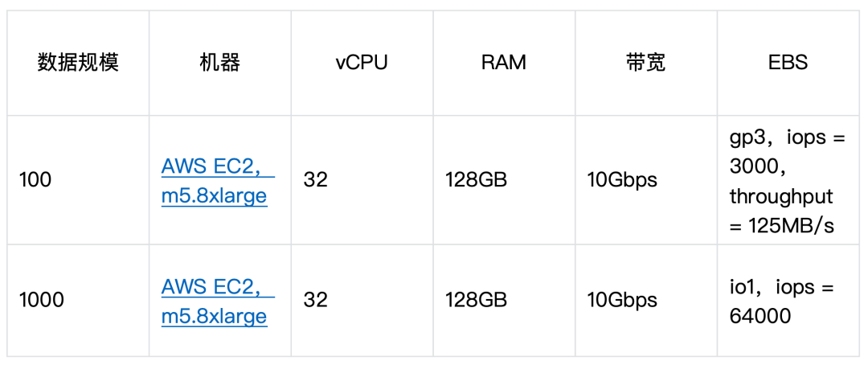Select the RAM column header
Screen dimensions: 868x365
point(504,63)
